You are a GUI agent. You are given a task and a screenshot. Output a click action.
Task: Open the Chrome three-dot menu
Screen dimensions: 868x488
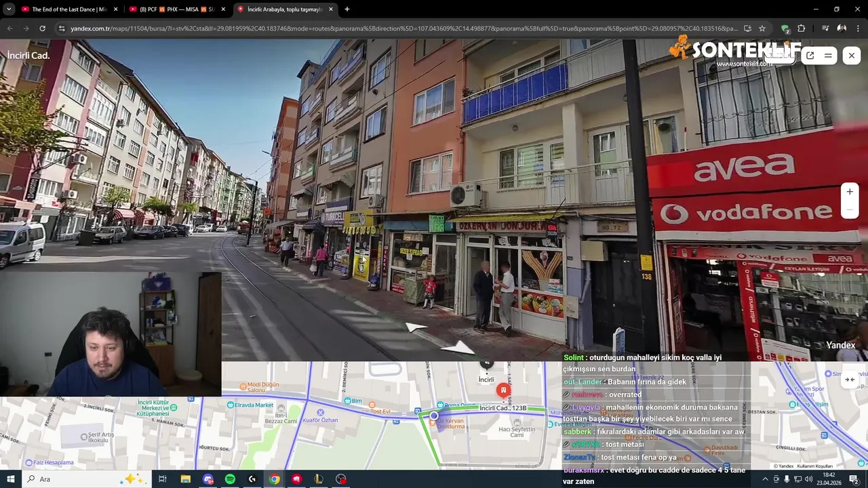858,28
